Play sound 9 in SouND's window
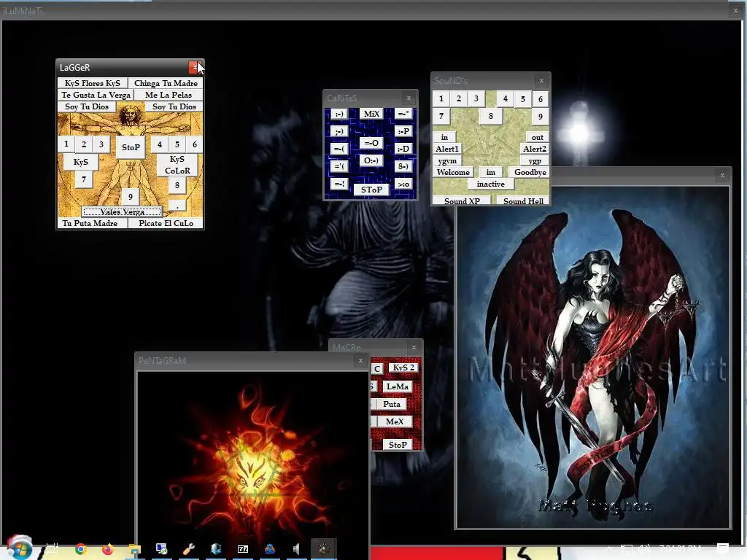 pyautogui.click(x=541, y=117)
